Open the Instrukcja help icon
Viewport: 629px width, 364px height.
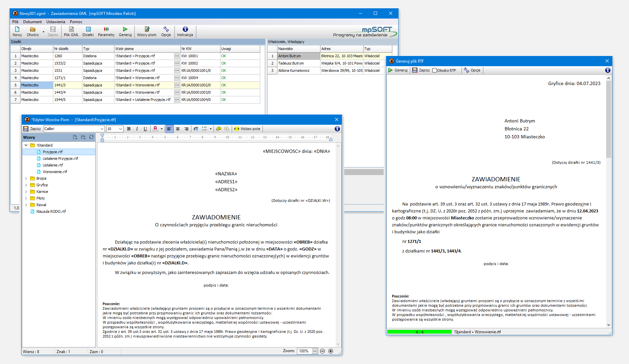tap(185, 31)
